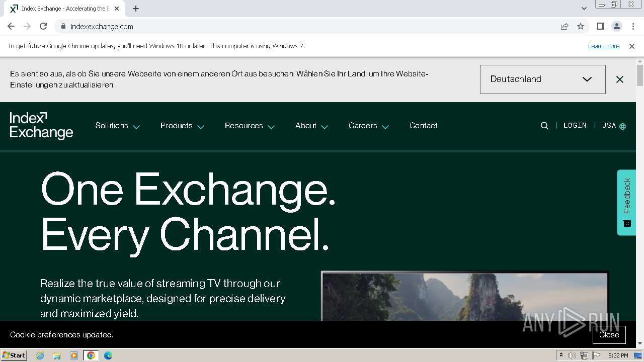Focus the address bar URL field
Viewport: 644px width, 362px height.
click(x=312, y=26)
